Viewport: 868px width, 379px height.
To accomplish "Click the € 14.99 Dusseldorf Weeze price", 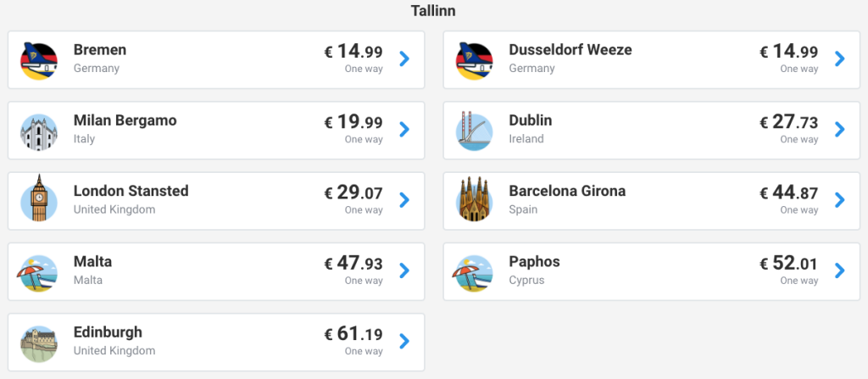I will tap(788, 52).
